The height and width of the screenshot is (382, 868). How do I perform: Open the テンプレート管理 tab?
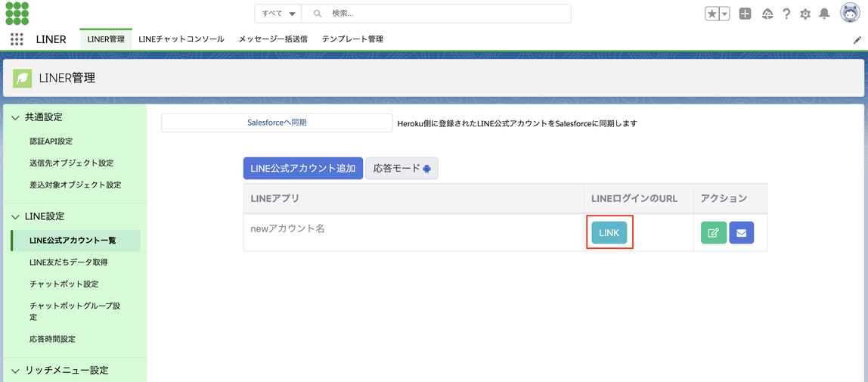coord(352,39)
